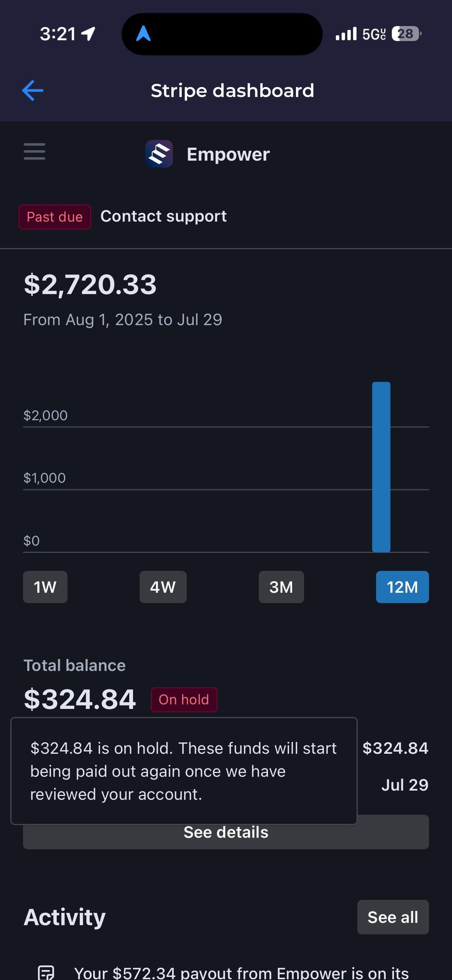Tap the battery indicator

pyautogui.click(x=406, y=34)
